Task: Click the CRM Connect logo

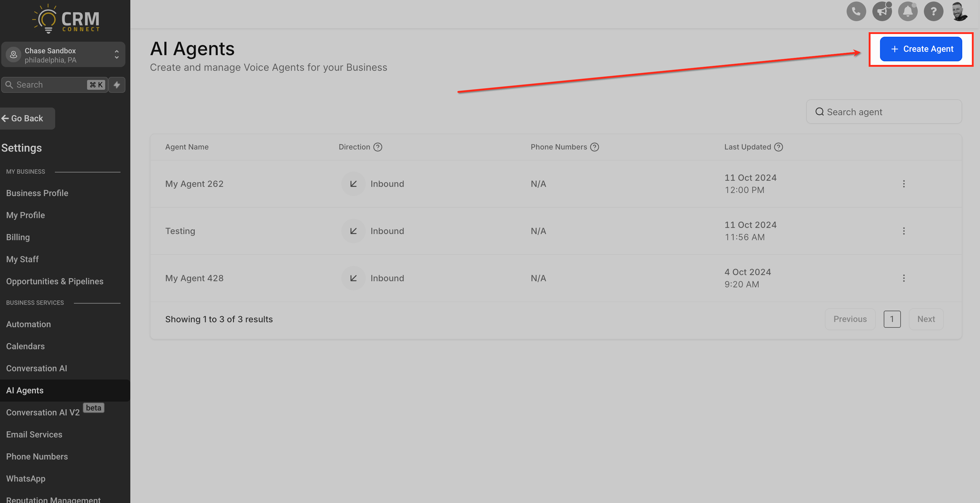Action: click(x=66, y=19)
